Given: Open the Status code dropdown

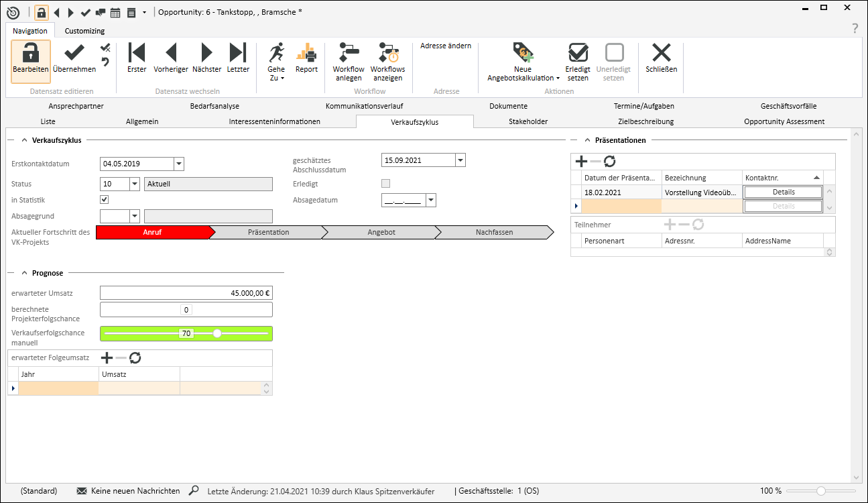Looking at the screenshot, I should (x=134, y=184).
